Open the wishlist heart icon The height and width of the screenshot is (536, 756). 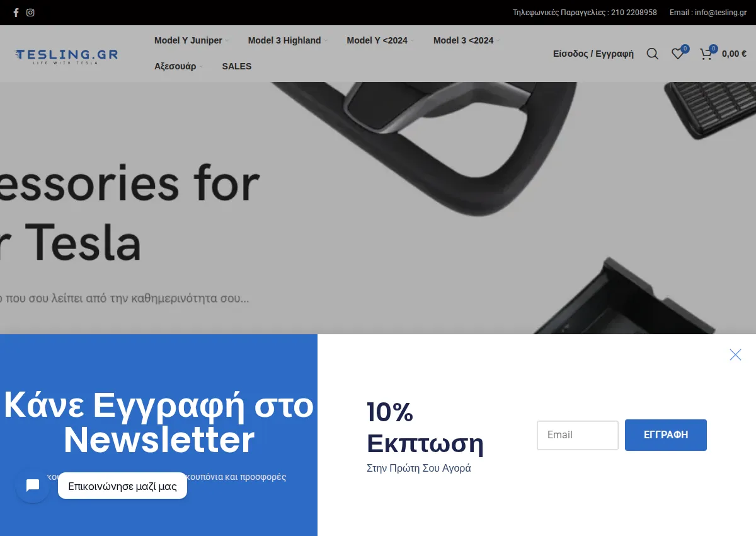pyautogui.click(x=678, y=54)
